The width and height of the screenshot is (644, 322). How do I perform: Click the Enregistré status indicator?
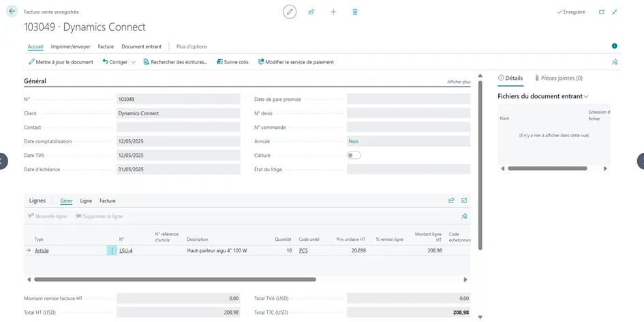(571, 12)
